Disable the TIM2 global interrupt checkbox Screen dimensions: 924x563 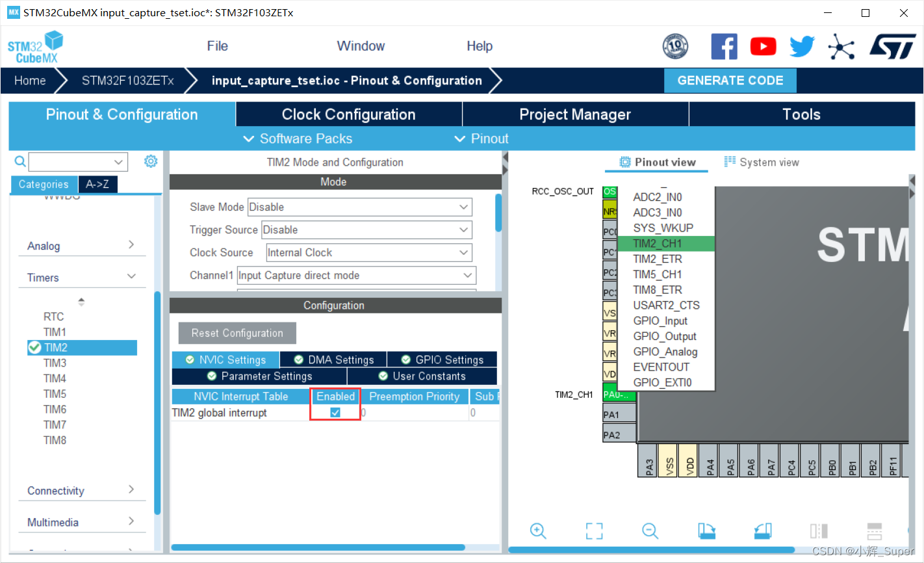(x=335, y=412)
